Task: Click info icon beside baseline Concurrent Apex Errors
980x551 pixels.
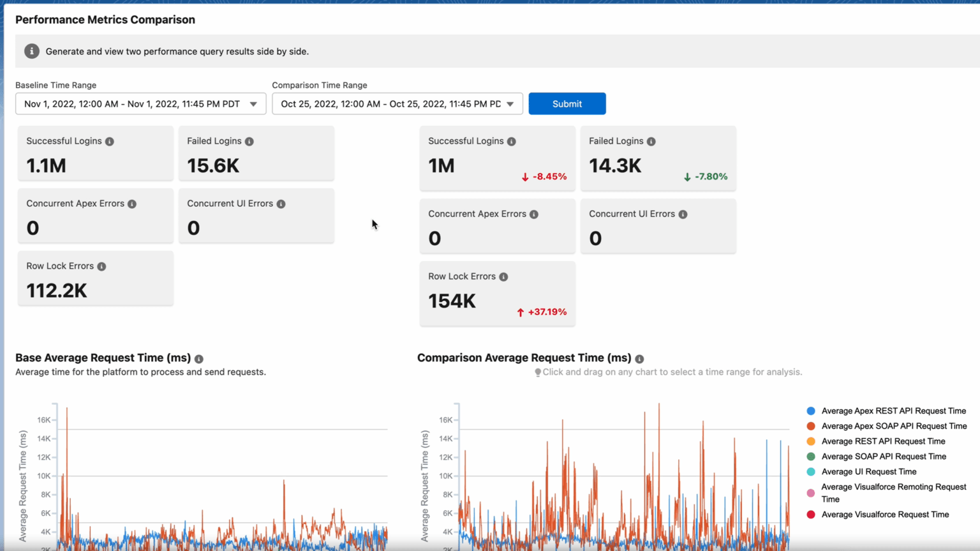Action: pos(132,204)
